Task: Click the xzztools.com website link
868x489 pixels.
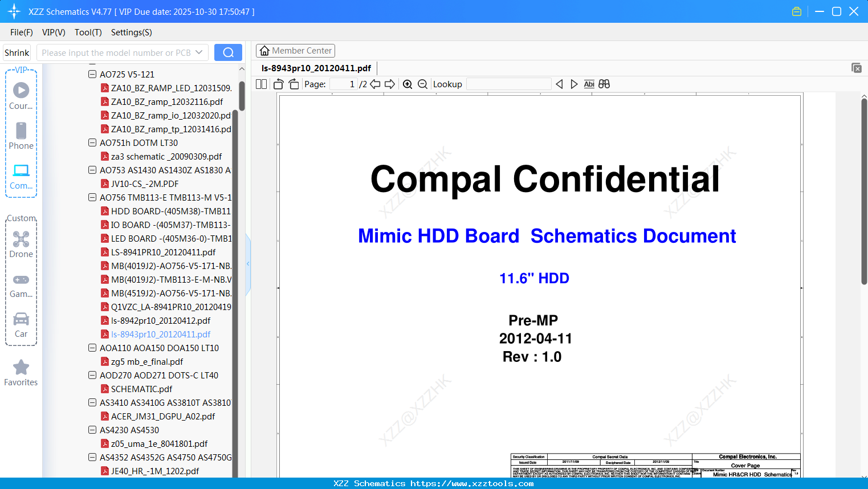Action: pyautogui.click(x=472, y=483)
